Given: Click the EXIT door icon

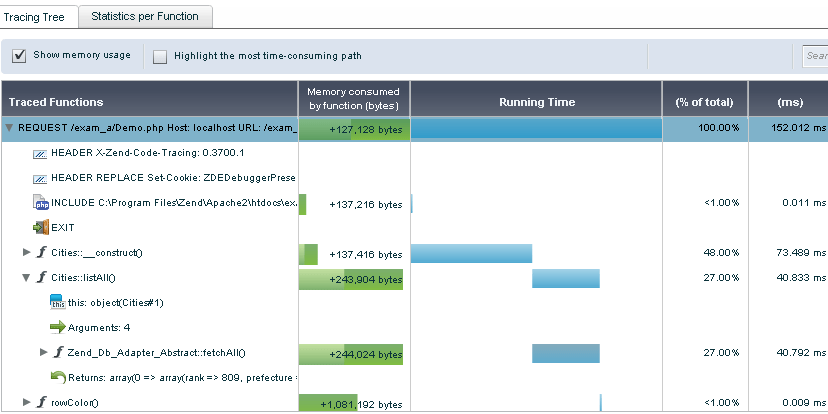Looking at the screenshot, I should coord(41,228).
